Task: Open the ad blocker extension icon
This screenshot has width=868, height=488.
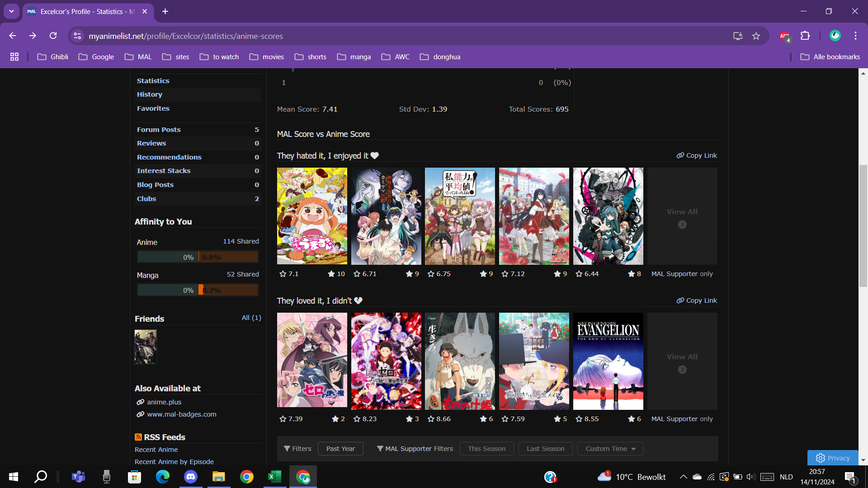Action: (x=785, y=36)
